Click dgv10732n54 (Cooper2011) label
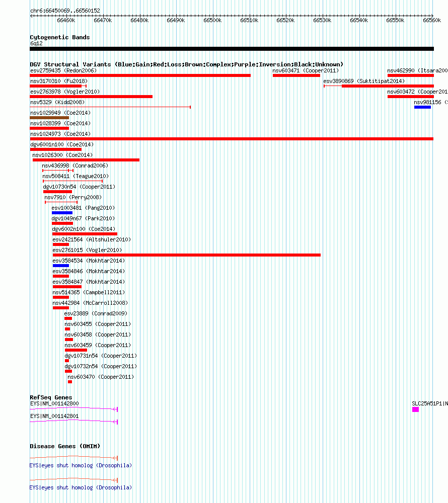This screenshot has width=448, height=503. pyautogui.click(x=101, y=366)
